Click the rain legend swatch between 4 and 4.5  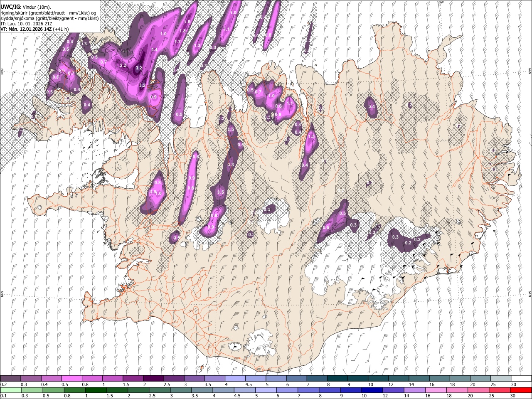point(224,390)
